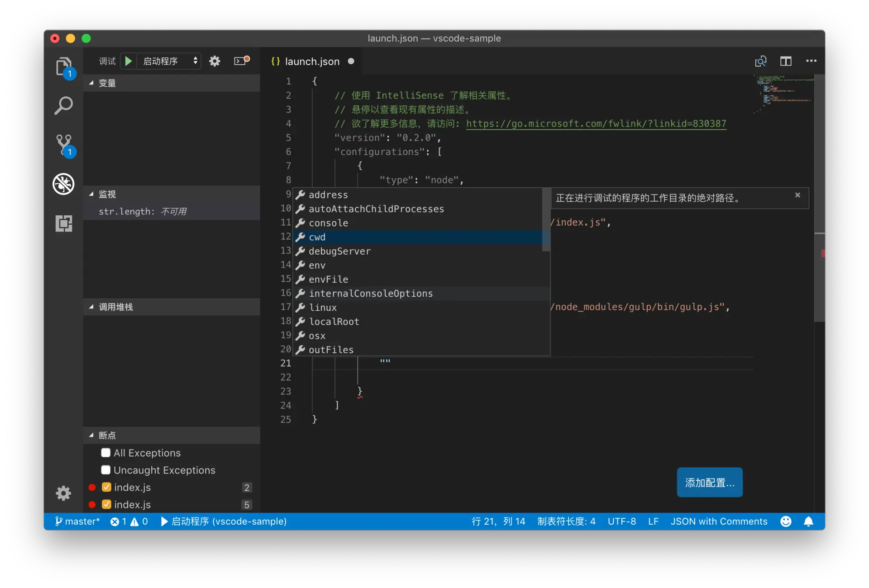Enable Uncaught Exceptions checkbox

pos(106,470)
